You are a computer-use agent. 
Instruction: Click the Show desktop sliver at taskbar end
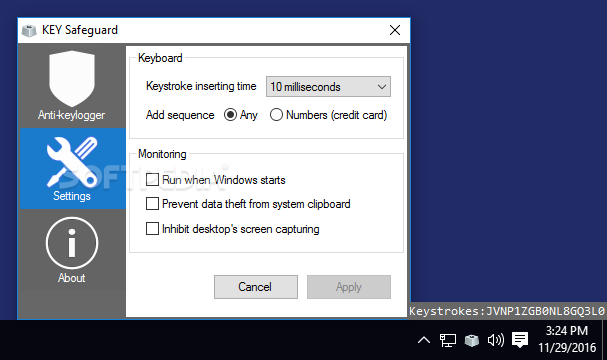(x=604, y=340)
